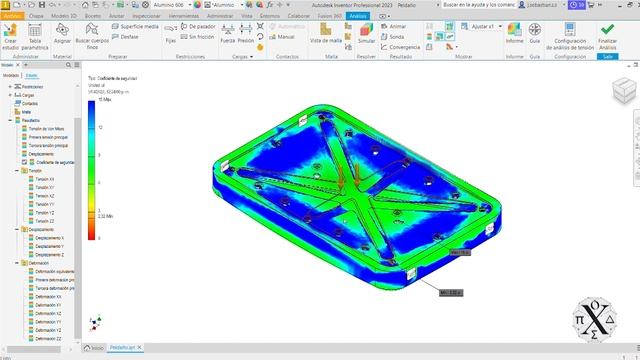
Task: Expand the Cargas tree node
Action: pyautogui.click(x=10, y=95)
